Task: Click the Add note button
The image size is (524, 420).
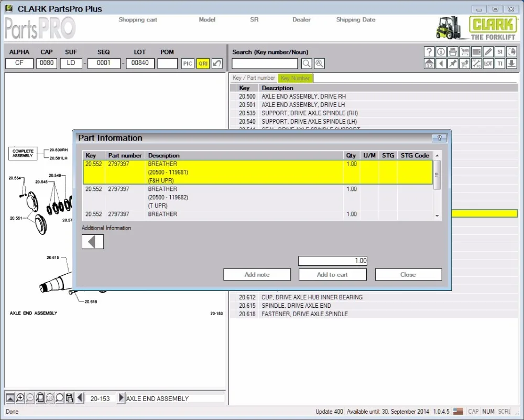Action: coord(257,275)
